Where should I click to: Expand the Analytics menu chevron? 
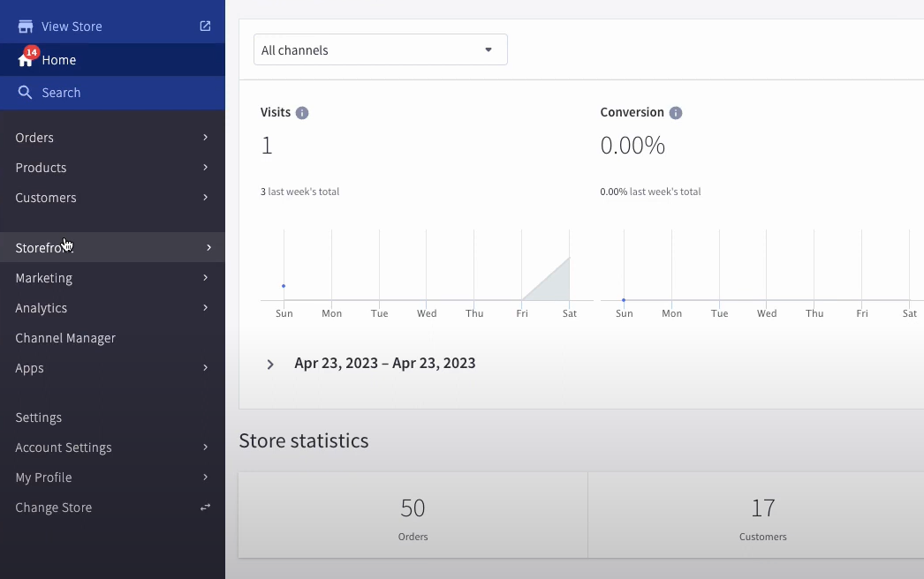[x=205, y=307]
